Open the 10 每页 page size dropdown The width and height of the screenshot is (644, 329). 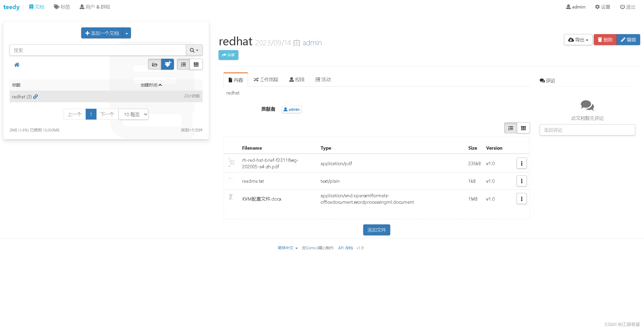point(133,114)
